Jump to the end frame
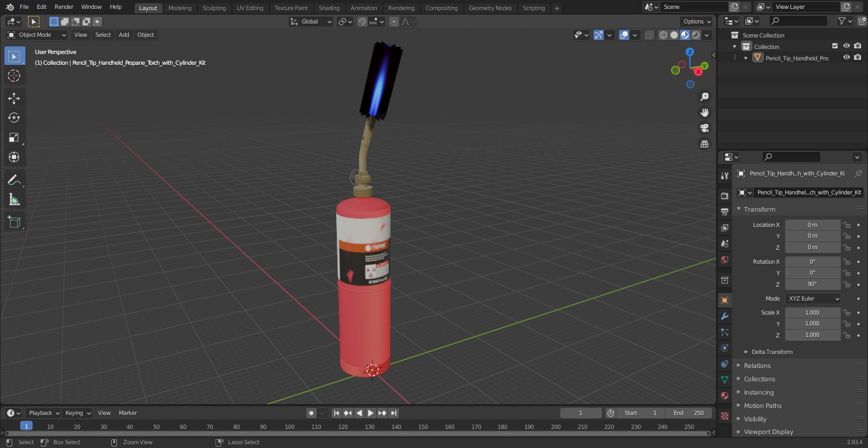 (394, 413)
